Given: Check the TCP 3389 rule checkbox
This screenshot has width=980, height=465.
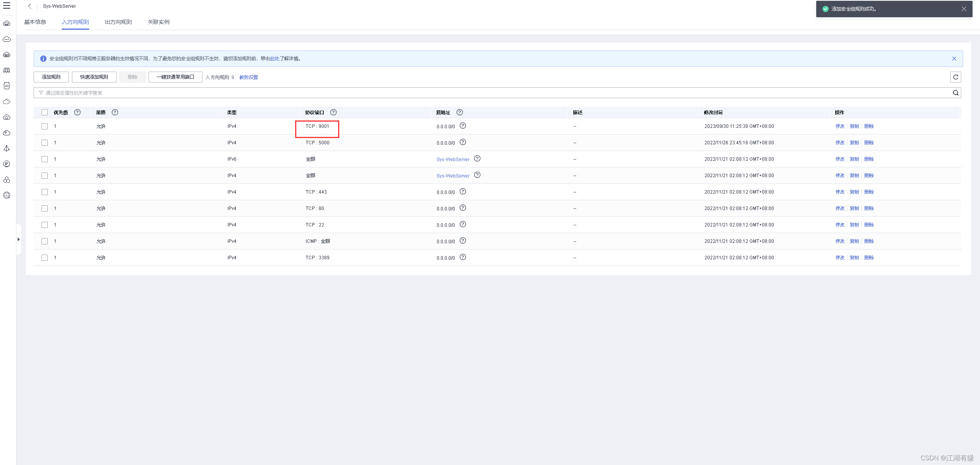Looking at the screenshot, I should 45,258.
